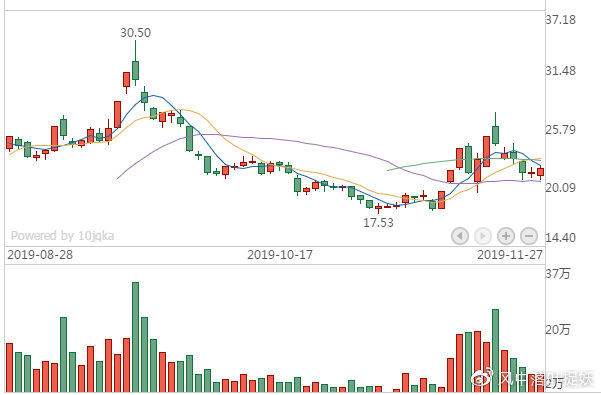Screen dimensions: 601x395
Task: Click the scroll-left arrow chart button
Action: [460, 236]
